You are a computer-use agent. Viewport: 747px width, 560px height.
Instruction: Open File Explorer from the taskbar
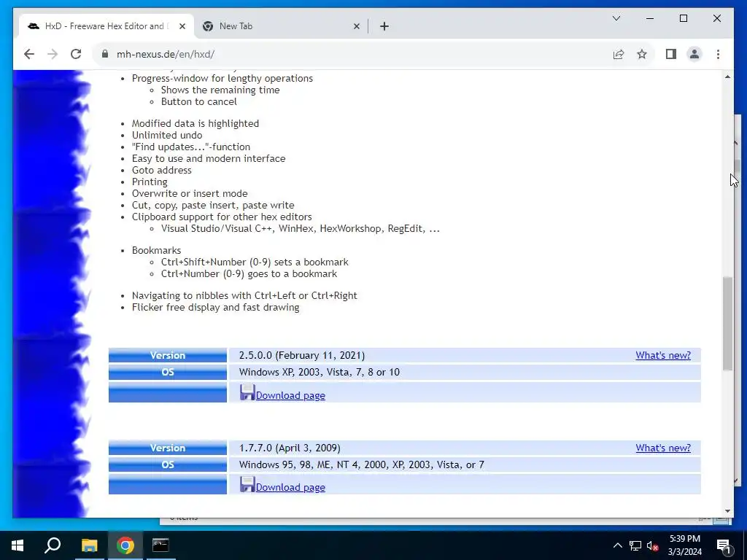click(89, 545)
